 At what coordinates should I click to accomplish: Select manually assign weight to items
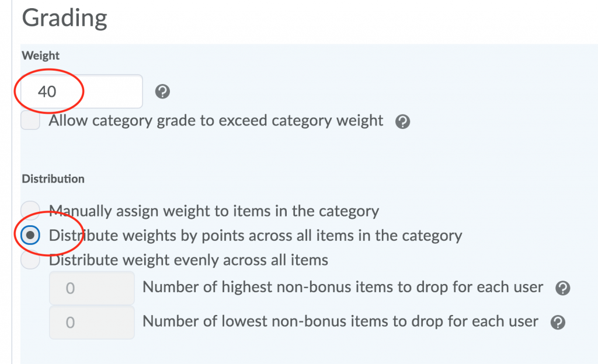pyautogui.click(x=30, y=211)
